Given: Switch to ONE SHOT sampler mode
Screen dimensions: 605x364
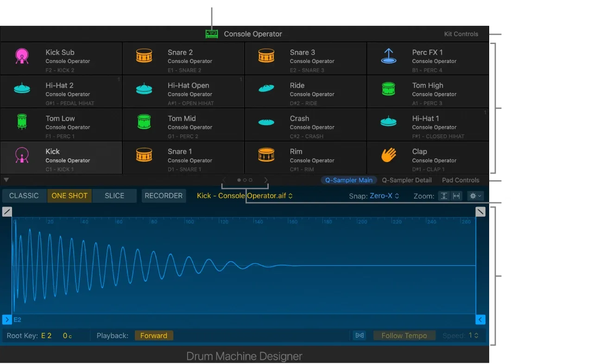Looking at the screenshot, I should point(69,196).
